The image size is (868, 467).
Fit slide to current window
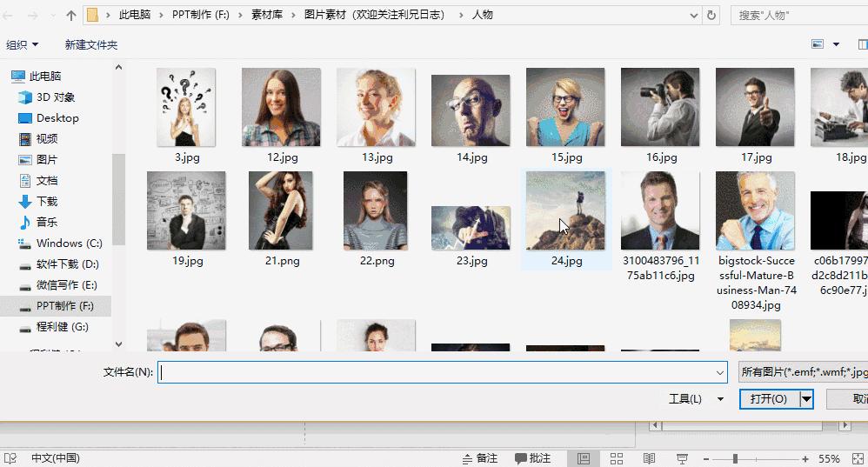858,458
